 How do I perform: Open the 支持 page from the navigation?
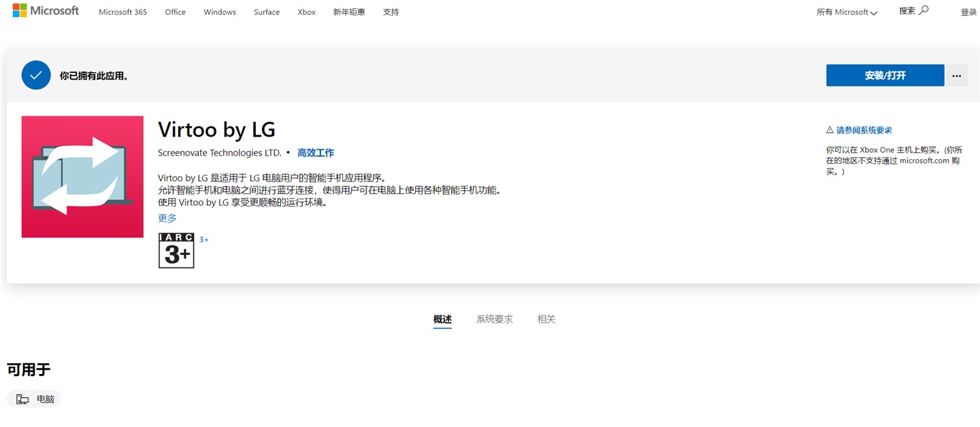coord(391,12)
